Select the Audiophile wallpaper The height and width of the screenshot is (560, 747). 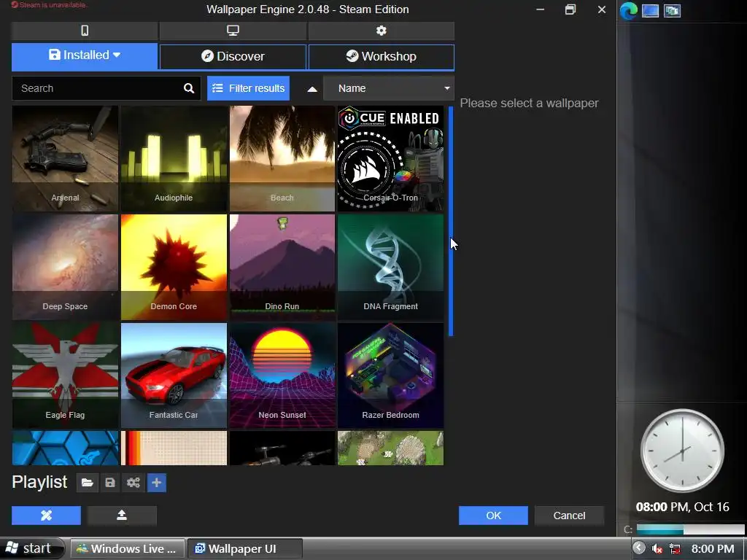[174, 158]
